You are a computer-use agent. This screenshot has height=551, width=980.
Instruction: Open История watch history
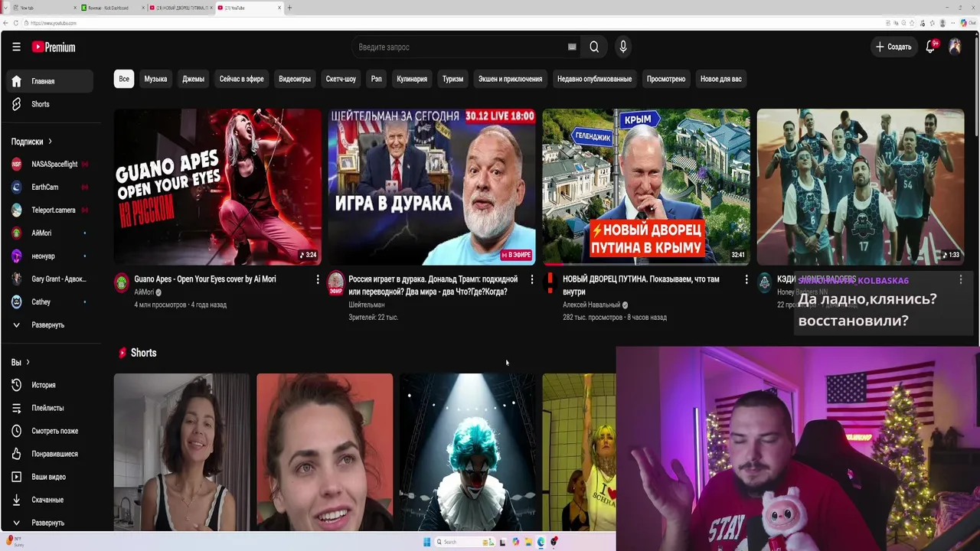coord(51,385)
